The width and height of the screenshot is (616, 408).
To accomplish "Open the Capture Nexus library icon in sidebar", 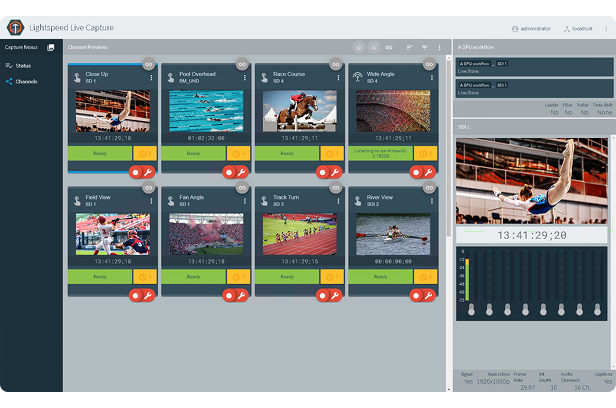I will [x=51, y=47].
